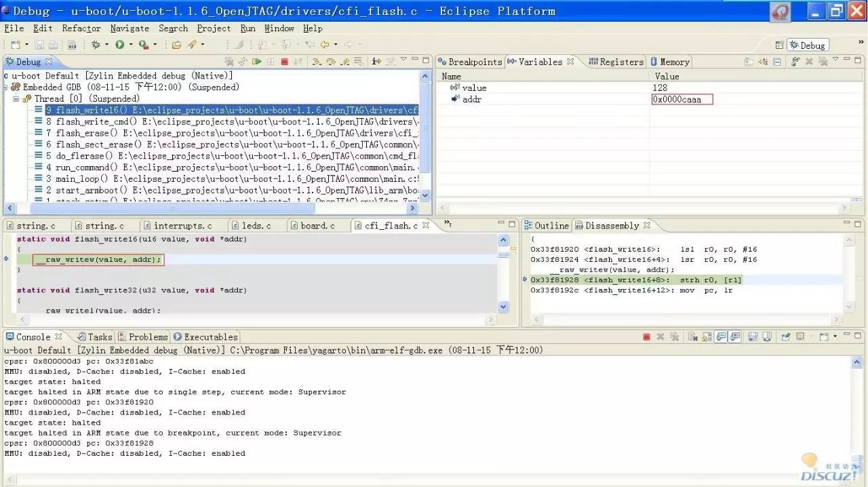Close the cfi_flash.c editor tab
Viewport: 868px width, 487px height.
point(426,225)
